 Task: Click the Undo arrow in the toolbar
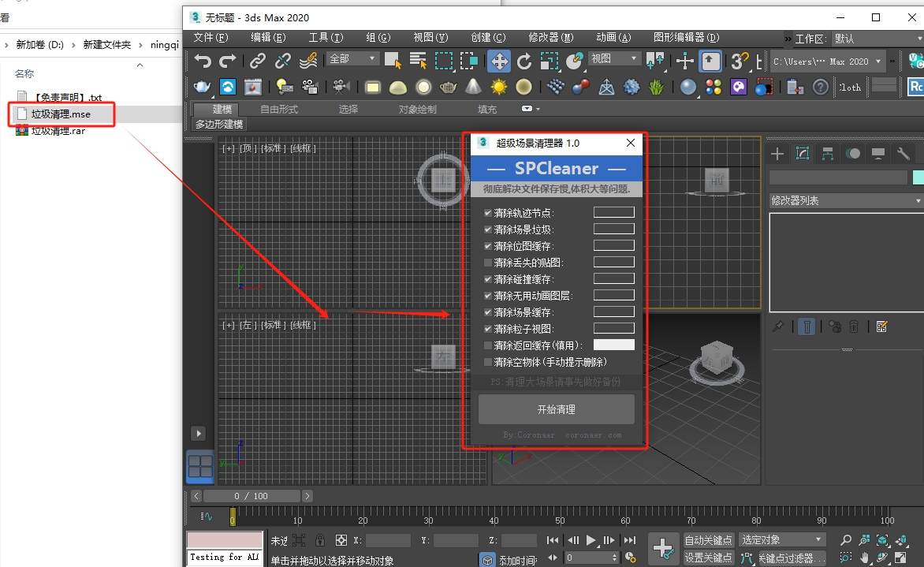coord(203,61)
